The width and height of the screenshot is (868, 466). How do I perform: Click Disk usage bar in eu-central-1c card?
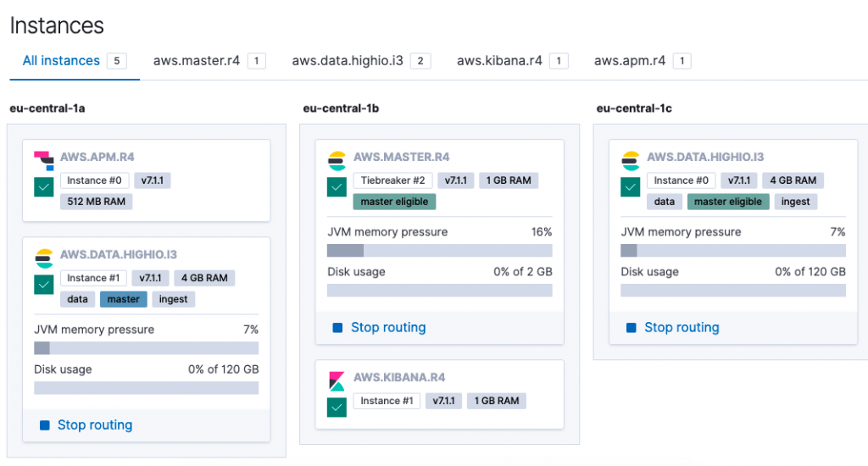[x=733, y=291]
